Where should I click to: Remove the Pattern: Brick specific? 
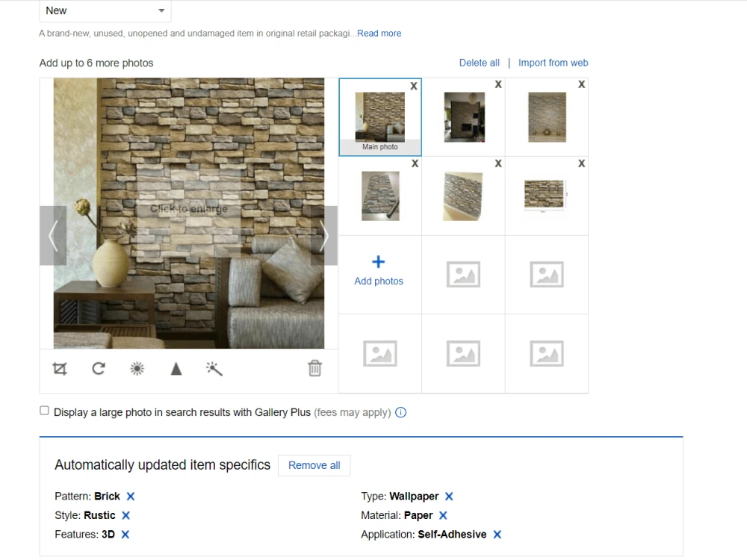point(131,497)
